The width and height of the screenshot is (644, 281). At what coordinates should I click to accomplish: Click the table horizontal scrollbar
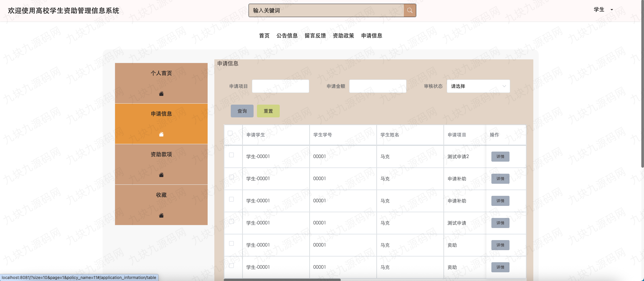(x=282, y=280)
